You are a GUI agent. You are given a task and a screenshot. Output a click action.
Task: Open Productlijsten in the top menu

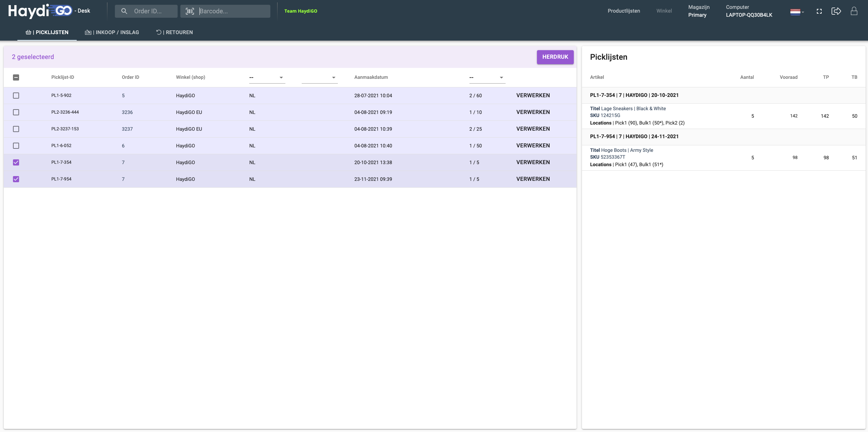pos(624,11)
